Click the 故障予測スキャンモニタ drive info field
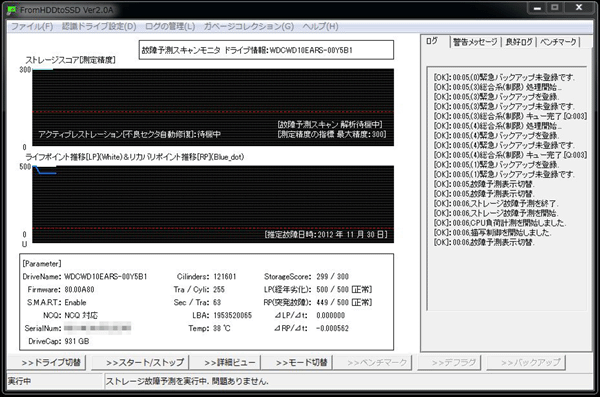 tap(266, 50)
